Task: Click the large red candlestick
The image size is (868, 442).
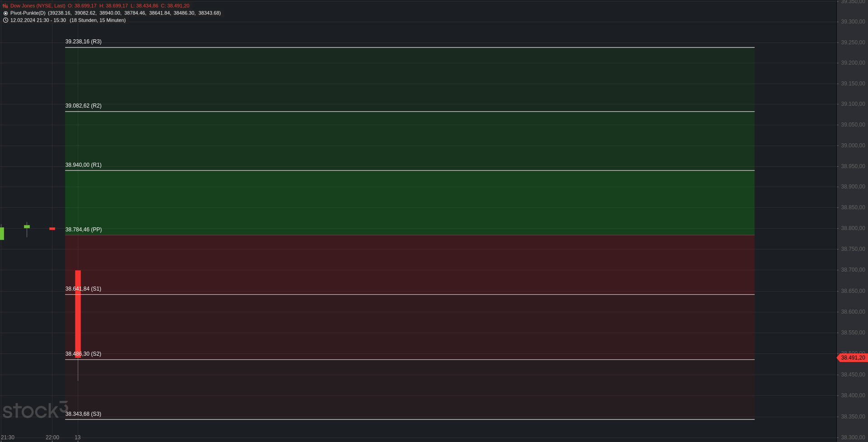Action: pos(78,314)
